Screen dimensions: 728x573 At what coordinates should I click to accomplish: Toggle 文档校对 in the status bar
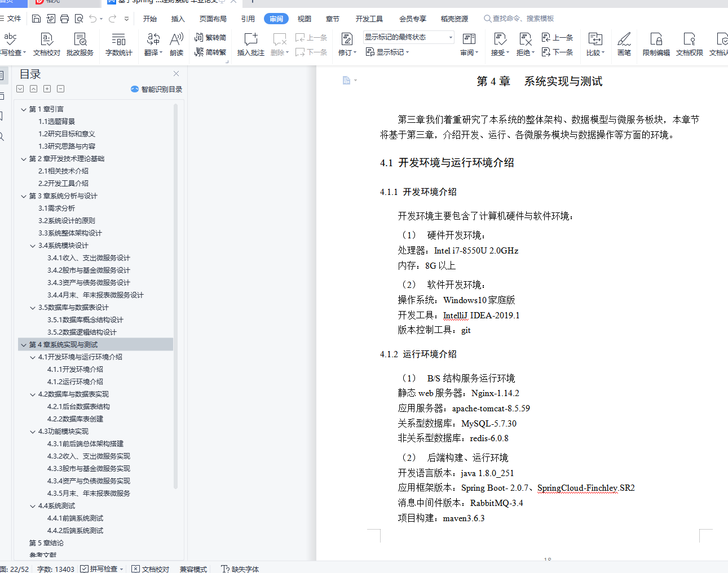[x=150, y=569]
